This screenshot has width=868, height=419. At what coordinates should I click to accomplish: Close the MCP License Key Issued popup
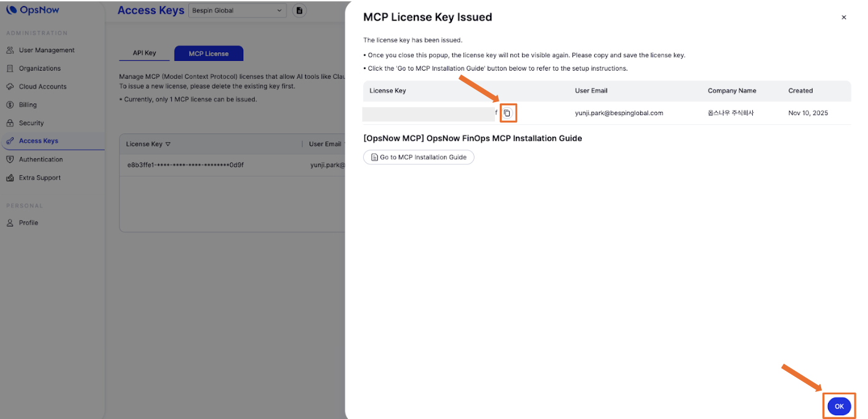[x=844, y=18]
